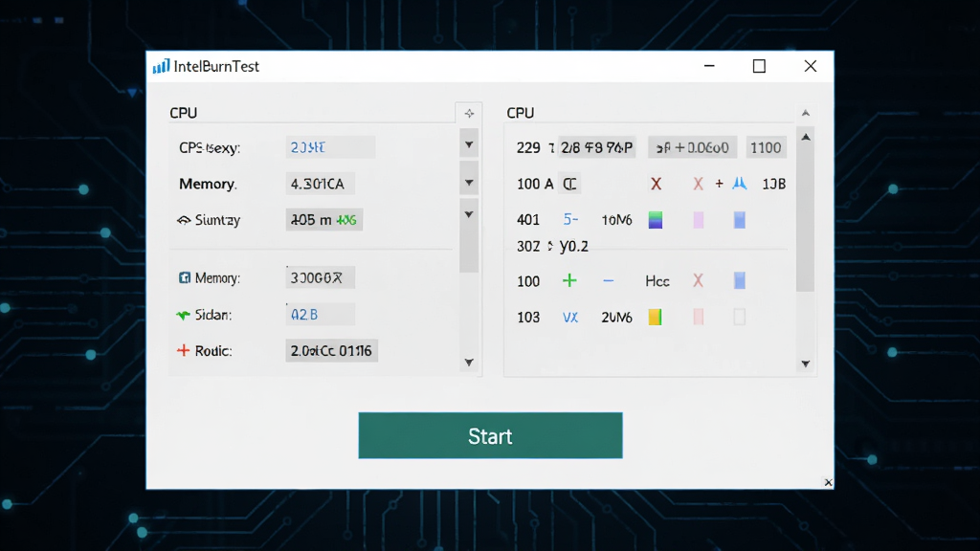Click the left CPU panel header
The width and height of the screenshot is (980, 551).
[x=183, y=113]
